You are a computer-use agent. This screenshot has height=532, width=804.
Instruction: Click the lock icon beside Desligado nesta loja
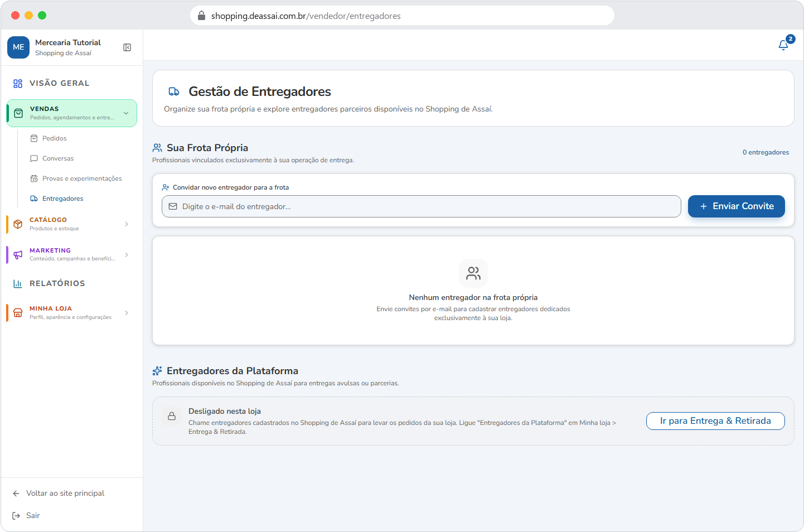[x=172, y=416]
